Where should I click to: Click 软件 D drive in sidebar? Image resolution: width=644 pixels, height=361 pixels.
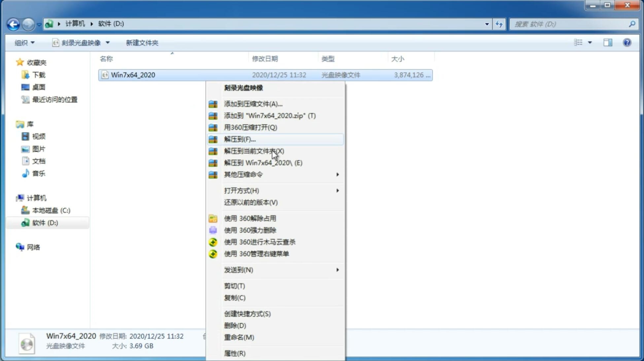coord(45,222)
